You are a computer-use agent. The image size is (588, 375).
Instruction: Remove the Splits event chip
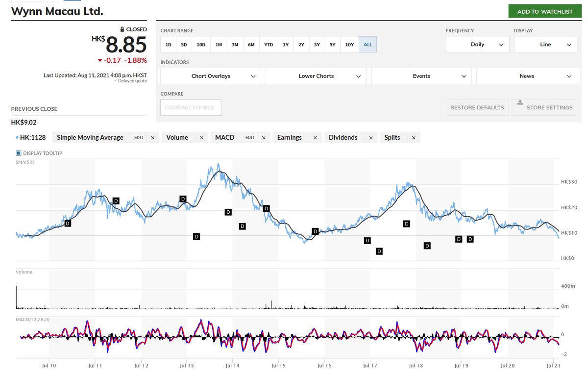414,138
